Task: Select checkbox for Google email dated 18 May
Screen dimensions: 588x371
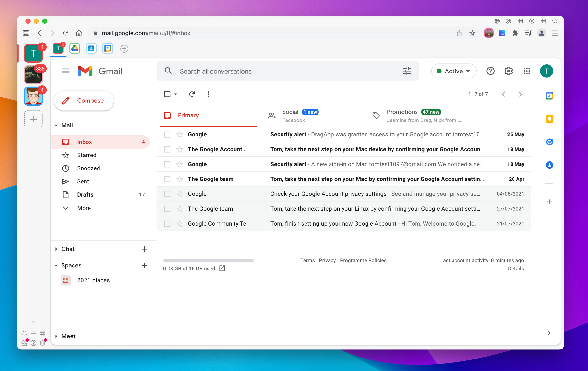Action: pos(167,164)
